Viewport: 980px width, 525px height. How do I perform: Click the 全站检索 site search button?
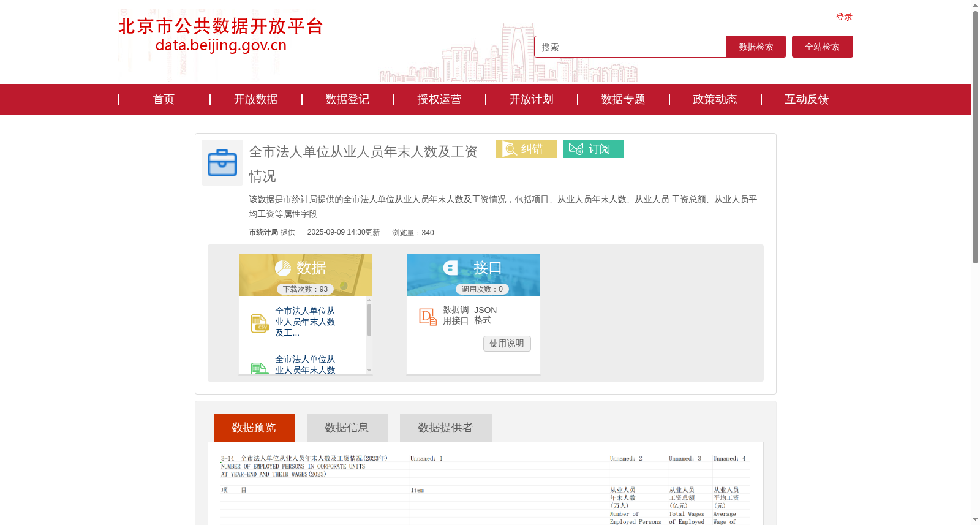pyautogui.click(x=822, y=47)
